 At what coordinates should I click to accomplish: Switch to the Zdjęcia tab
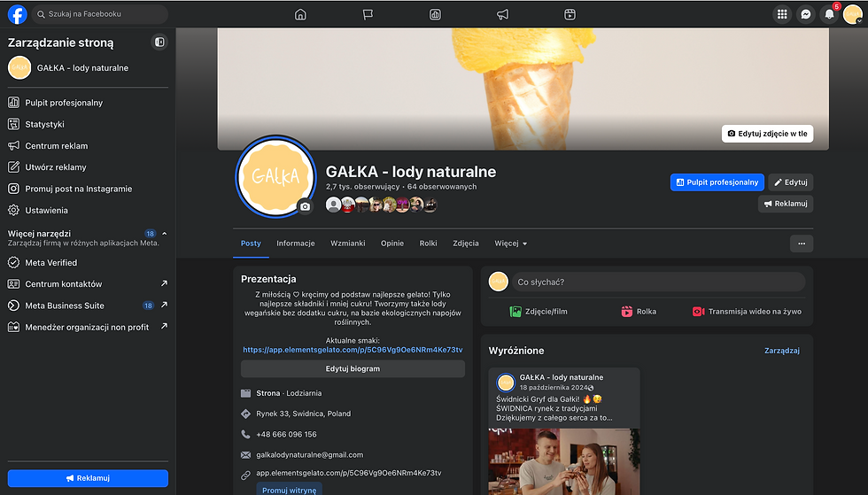[466, 244]
